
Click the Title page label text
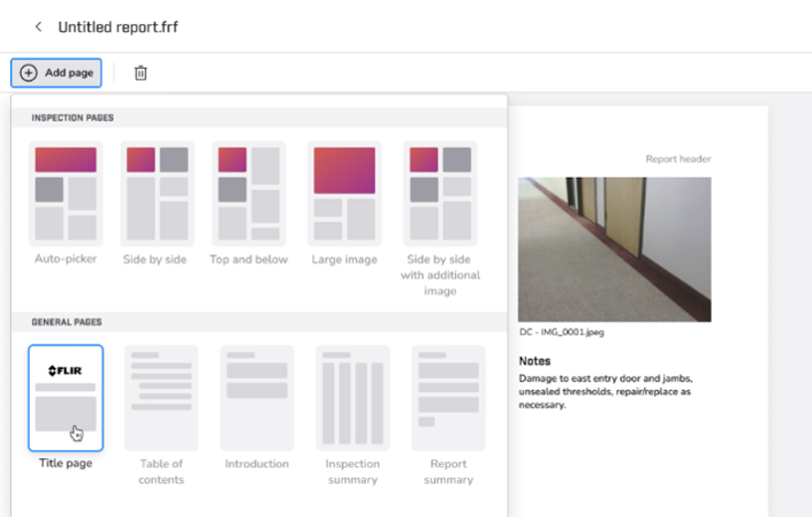(x=66, y=463)
